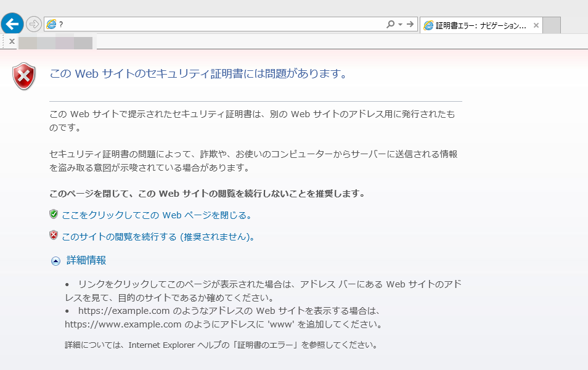The image size is (588, 370).
Task: Click the green shield check icon
Action: tap(54, 214)
